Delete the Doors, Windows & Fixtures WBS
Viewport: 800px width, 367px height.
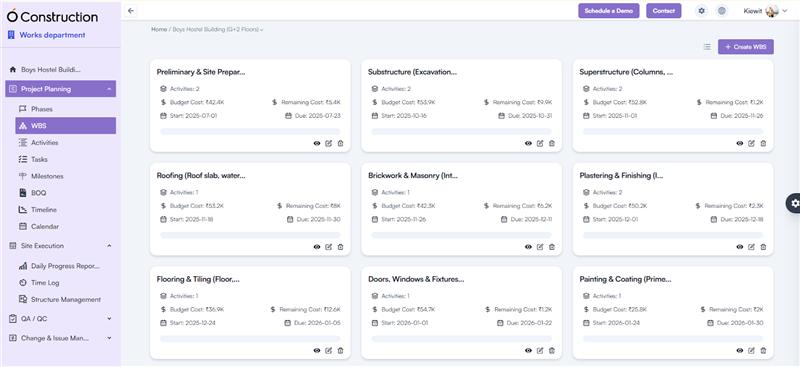(552, 351)
